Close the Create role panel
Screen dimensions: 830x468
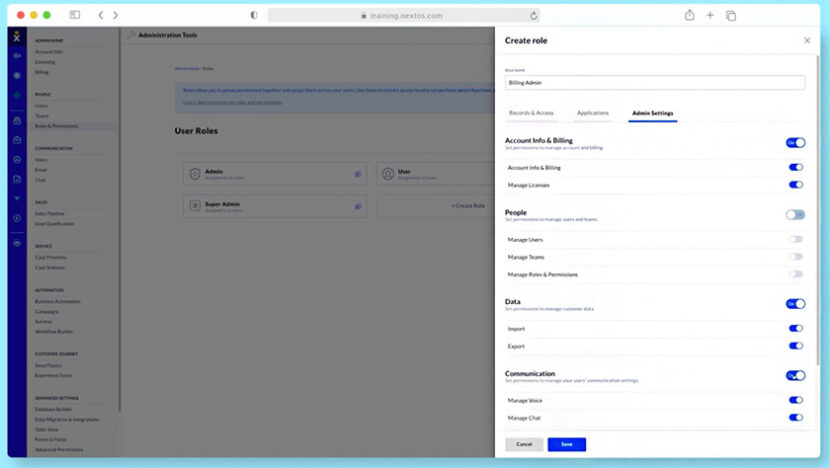[807, 40]
